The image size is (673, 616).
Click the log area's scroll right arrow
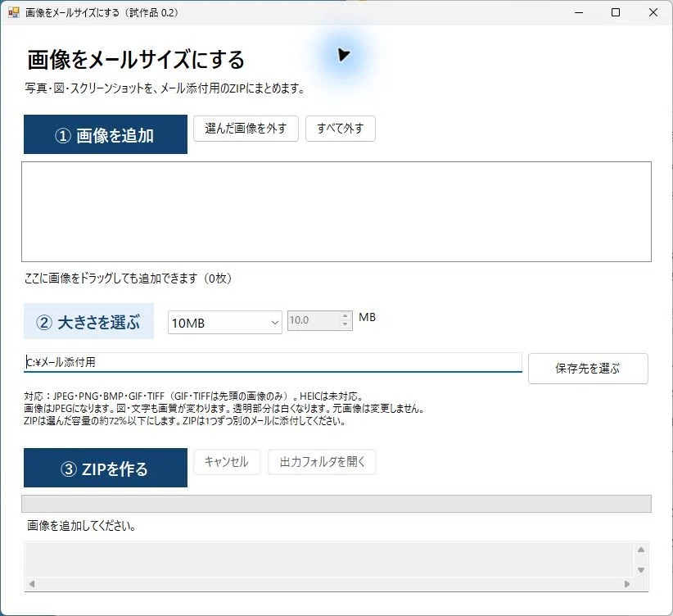click(627, 584)
